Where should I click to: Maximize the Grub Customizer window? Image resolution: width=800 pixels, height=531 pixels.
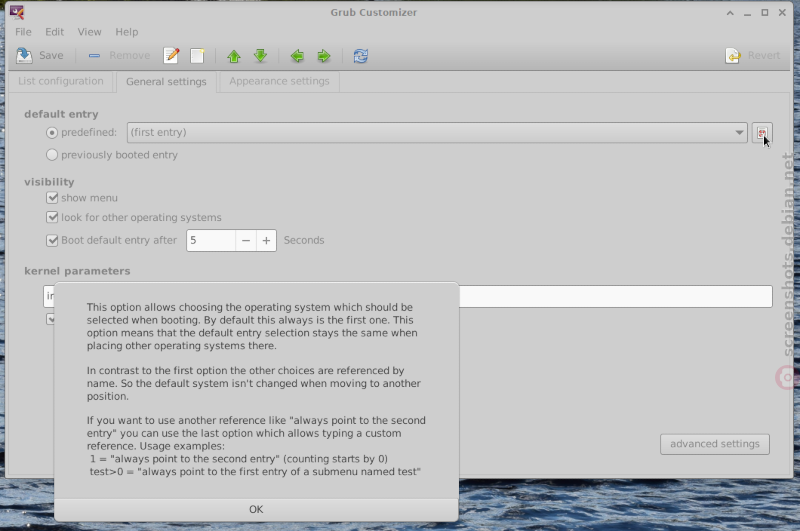click(765, 13)
